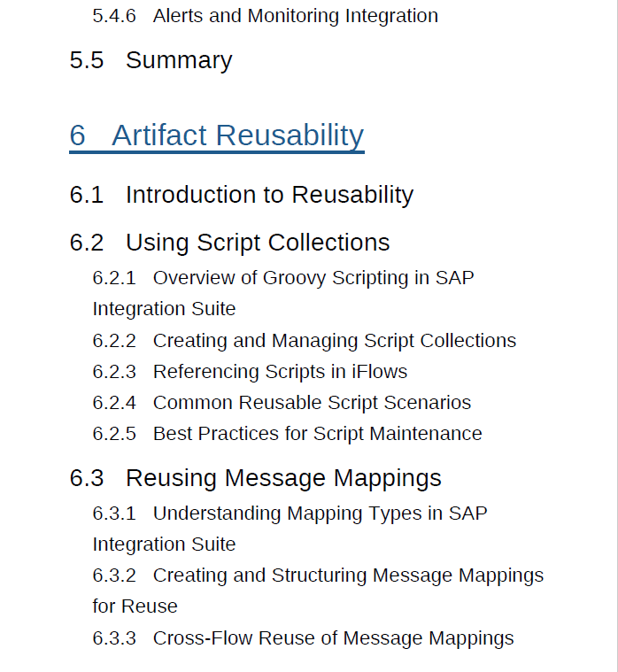Jump to section 5.5 Summary

tap(178, 60)
